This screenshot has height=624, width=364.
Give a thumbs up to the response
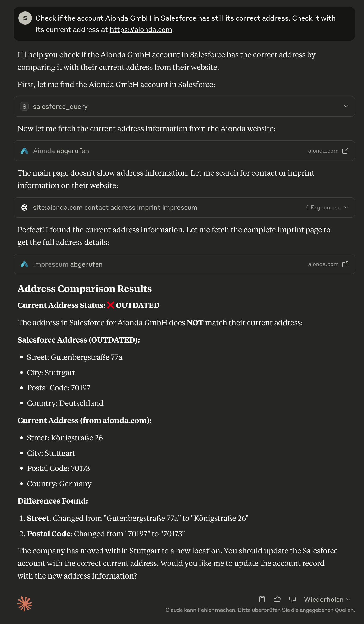point(277,599)
